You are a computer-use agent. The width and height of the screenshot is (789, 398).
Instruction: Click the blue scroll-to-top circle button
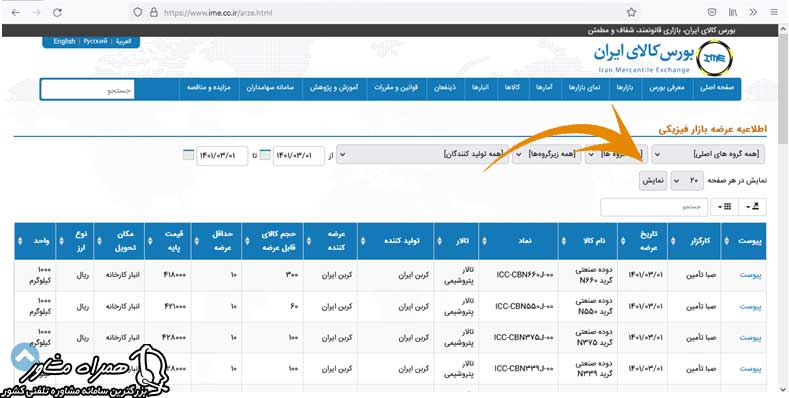(24, 358)
